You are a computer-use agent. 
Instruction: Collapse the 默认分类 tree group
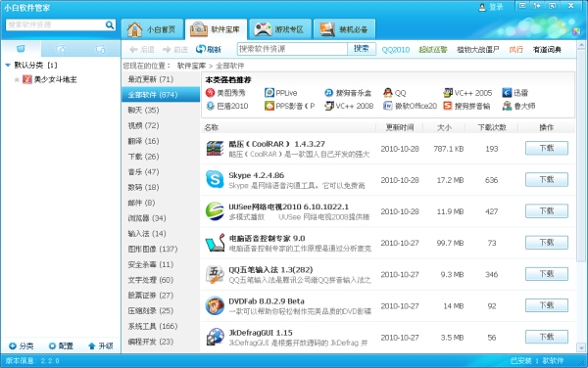coord(8,66)
